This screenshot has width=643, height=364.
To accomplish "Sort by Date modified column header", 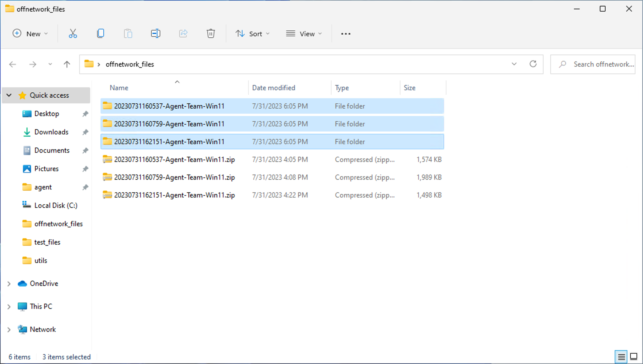I will click(x=274, y=88).
